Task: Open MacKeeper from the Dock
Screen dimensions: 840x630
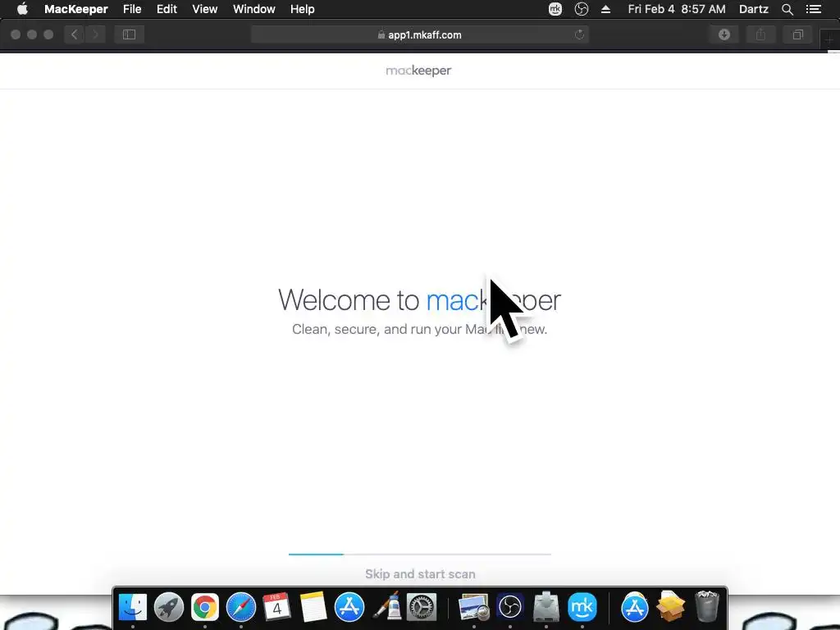Action: coord(582,608)
